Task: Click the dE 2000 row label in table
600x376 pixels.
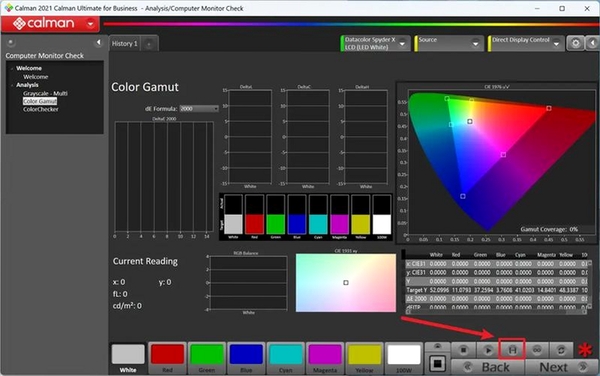Action: coord(416,299)
